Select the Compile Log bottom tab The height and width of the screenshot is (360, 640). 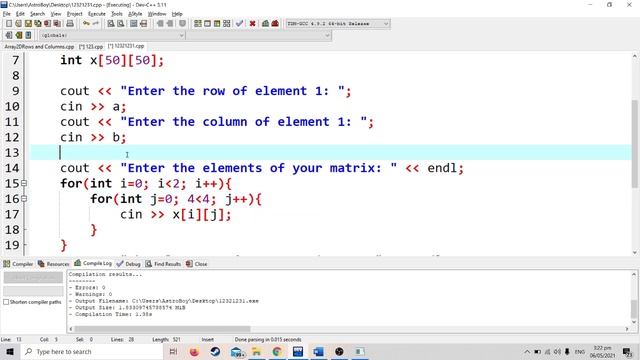pos(93,263)
